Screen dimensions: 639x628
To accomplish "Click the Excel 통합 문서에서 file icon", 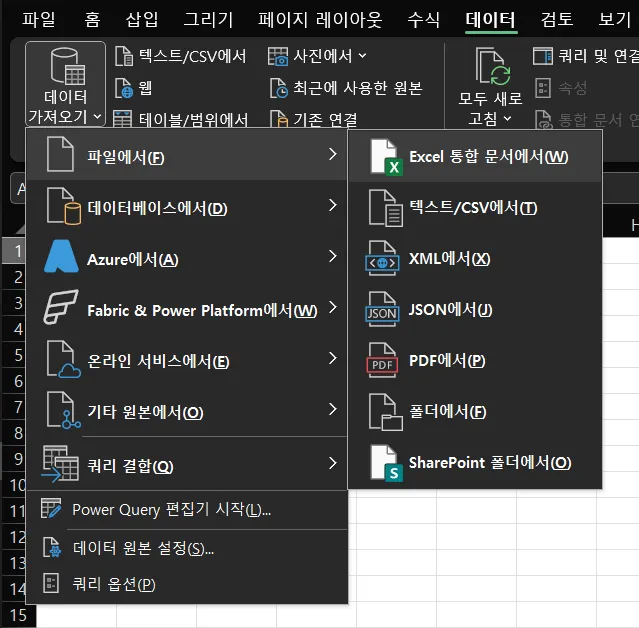I will (383, 157).
